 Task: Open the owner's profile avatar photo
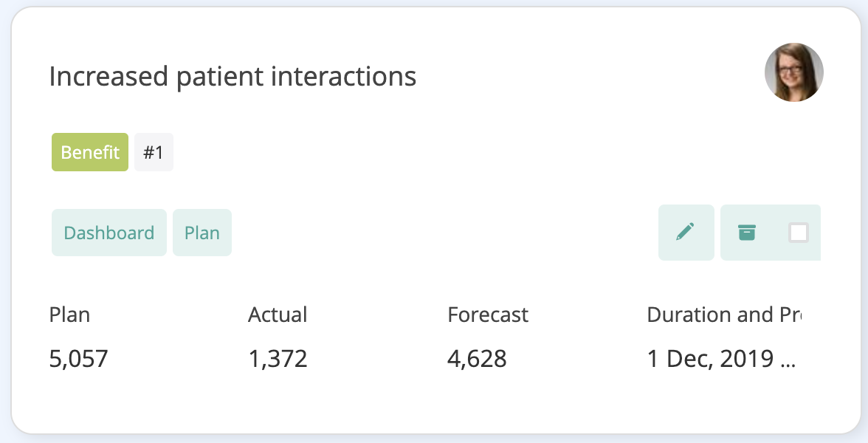tap(794, 72)
